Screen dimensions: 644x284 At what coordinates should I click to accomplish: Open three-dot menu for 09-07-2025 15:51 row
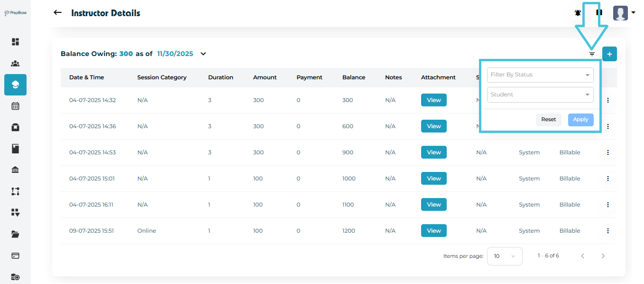tap(607, 231)
